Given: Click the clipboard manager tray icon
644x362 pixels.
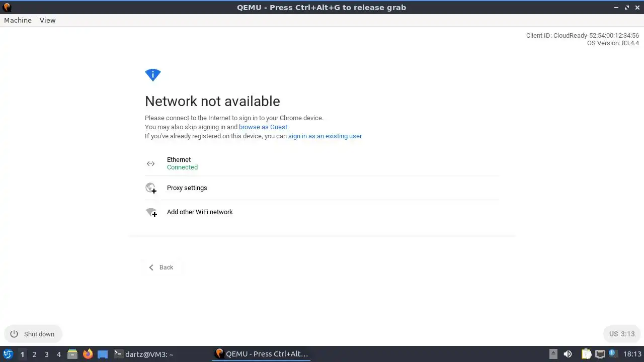Looking at the screenshot, I should pos(586,354).
